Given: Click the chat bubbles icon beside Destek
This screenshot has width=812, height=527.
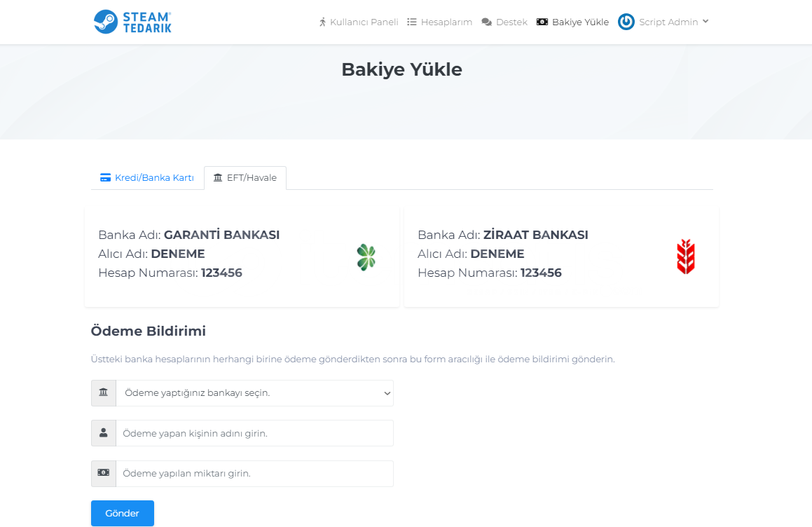Looking at the screenshot, I should click(x=487, y=22).
